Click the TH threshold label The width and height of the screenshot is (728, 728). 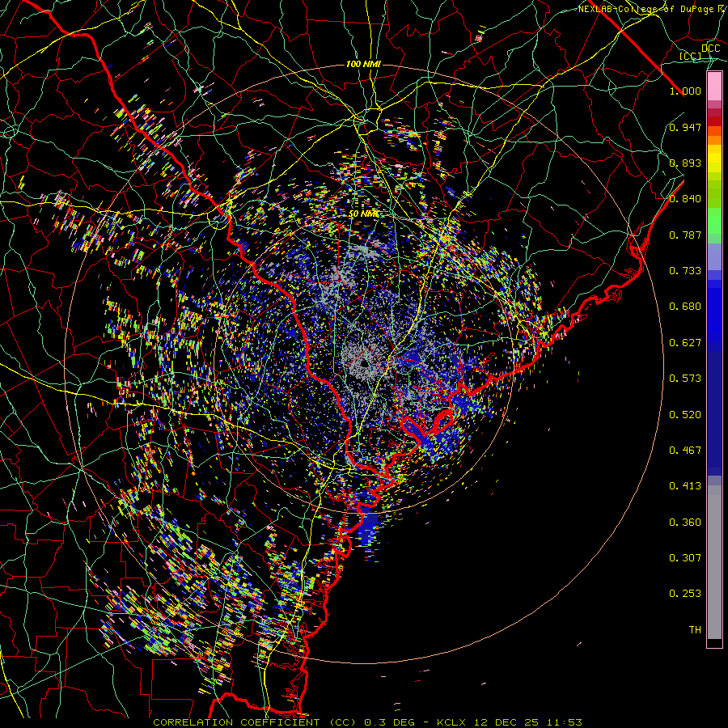[x=695, y=630]
